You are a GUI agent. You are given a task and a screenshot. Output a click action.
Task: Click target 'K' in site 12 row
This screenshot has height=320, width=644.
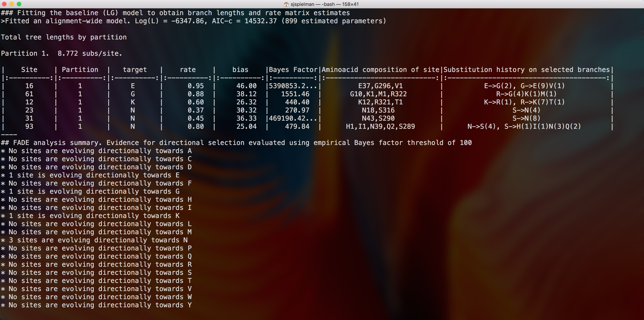point(133,102)
